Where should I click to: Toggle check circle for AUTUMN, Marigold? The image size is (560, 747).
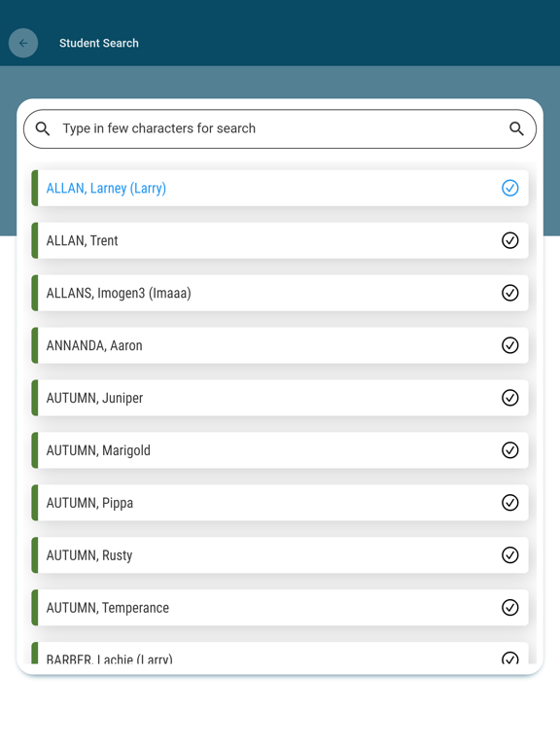click(510, 450)
